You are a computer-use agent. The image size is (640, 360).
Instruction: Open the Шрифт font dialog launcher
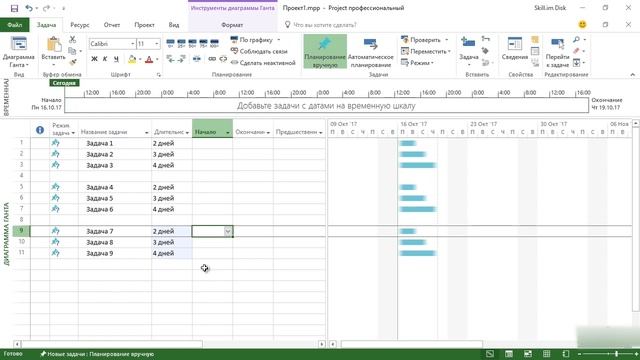click(159, 75)
